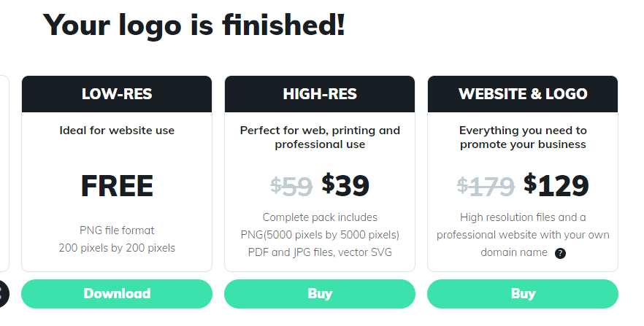
Task: Select the WEBSITE & LOGO plan header
Action: (523, 94)
